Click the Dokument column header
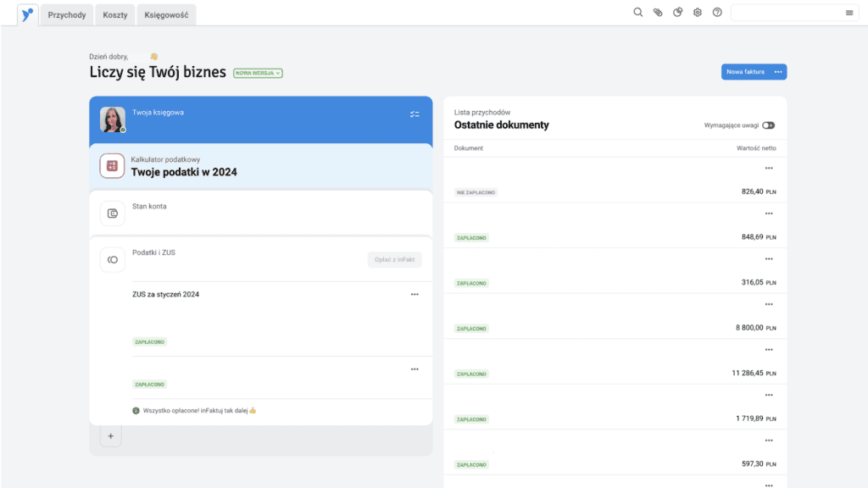868x488 pixels. pyautogui.click(x=468, y=148)
